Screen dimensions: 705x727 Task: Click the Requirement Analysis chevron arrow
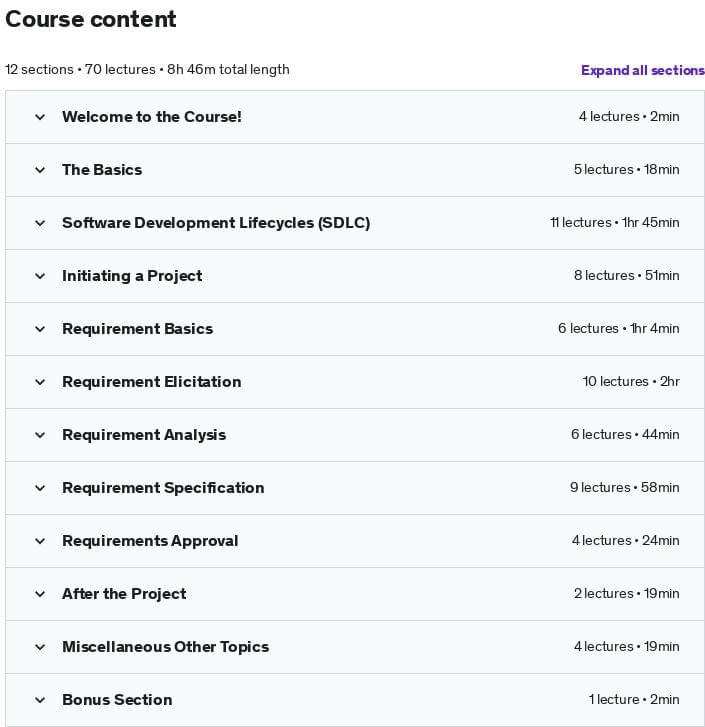click(x=40, y=435)
